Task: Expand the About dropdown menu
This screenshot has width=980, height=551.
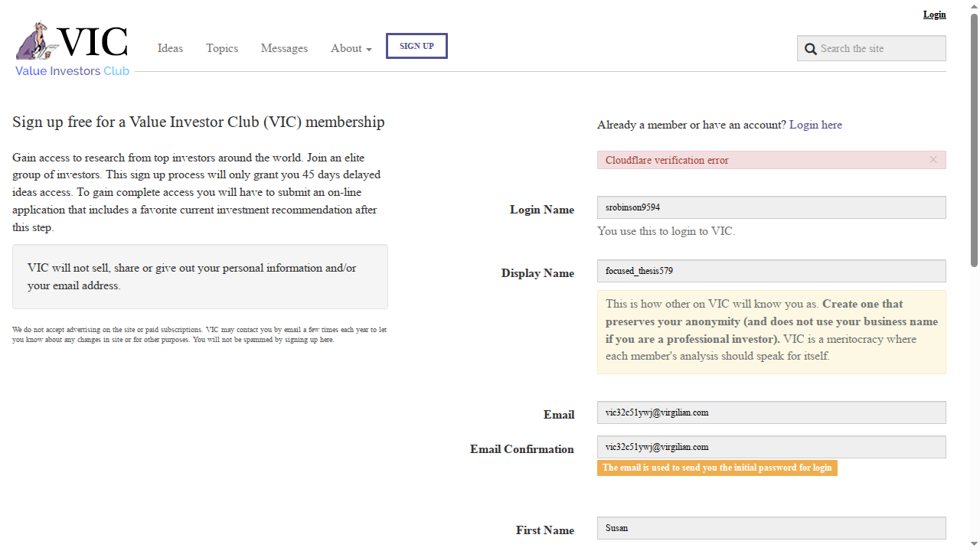Action: (351, 48)
